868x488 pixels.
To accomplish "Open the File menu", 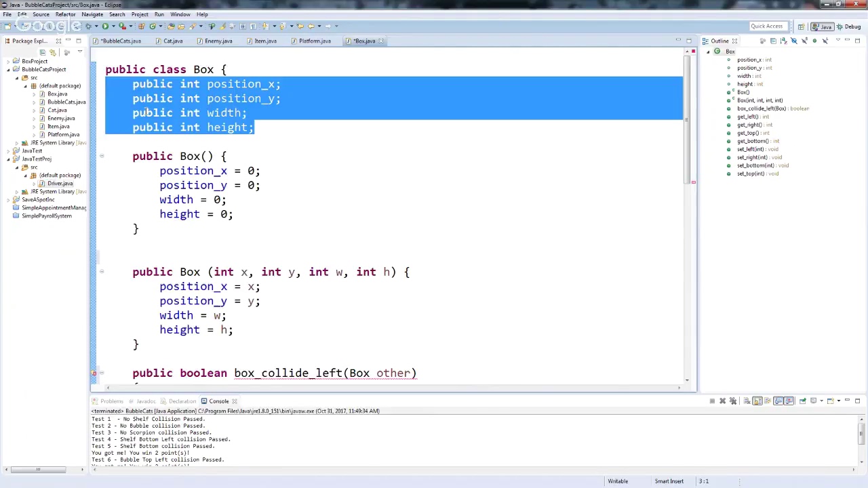I will click(7, 14).
